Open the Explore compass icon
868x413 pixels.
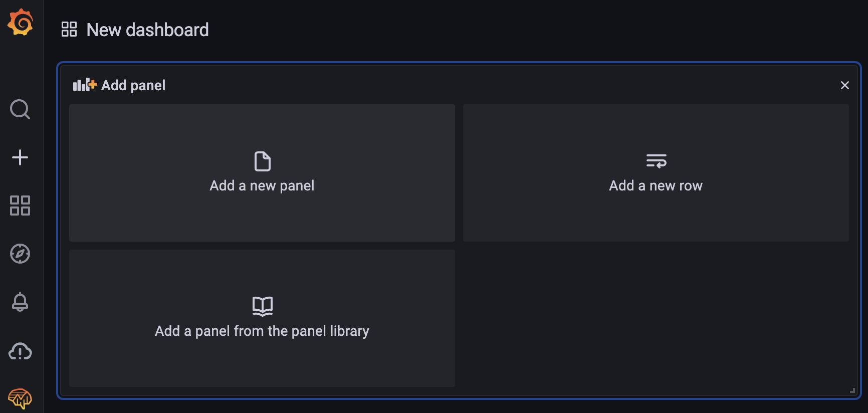pyautogui.click(x=20, y=254)
